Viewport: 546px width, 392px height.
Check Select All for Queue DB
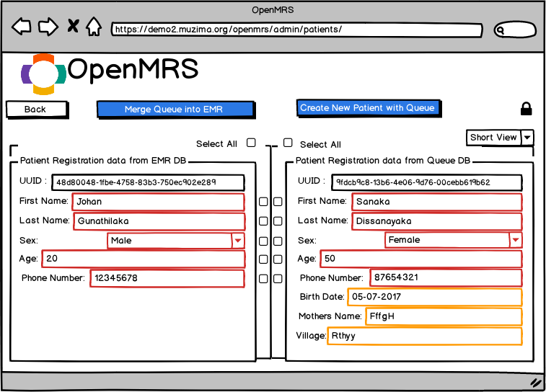click(x=288, y=143)
